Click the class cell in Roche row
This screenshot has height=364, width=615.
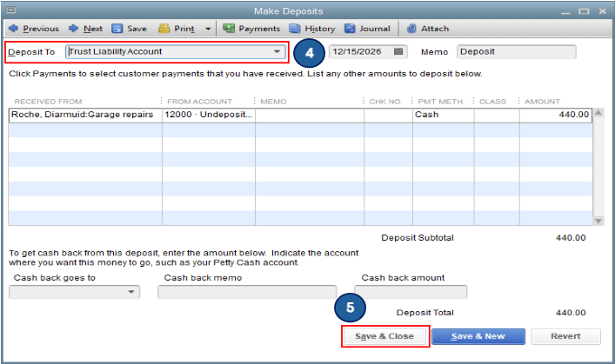tap(497, 115)
